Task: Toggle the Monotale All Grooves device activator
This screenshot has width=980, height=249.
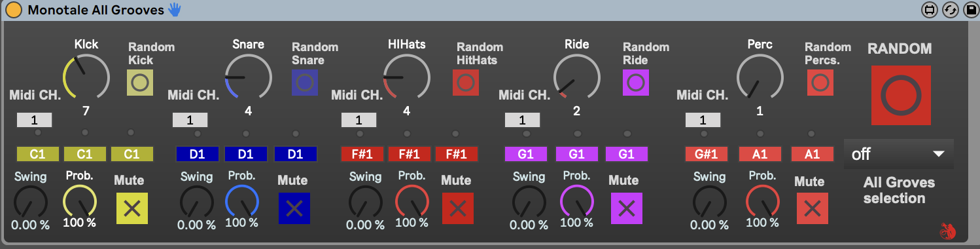Action: coord(13,10)
